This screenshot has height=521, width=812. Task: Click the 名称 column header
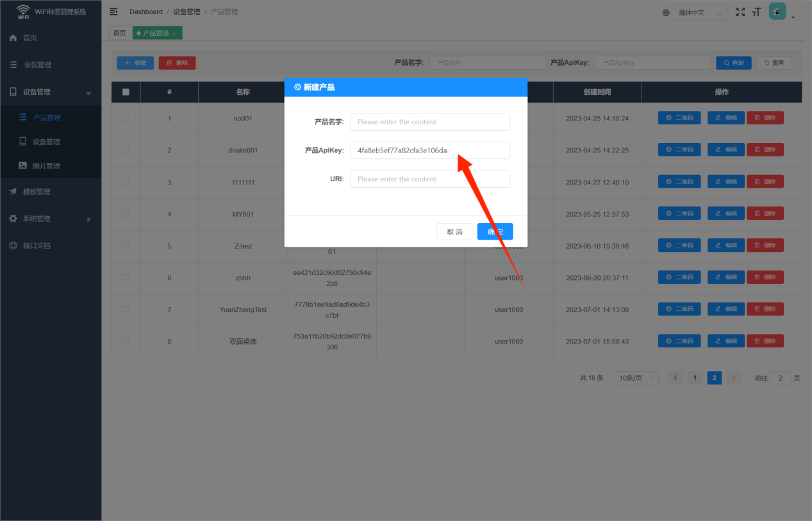pos(243,92)
